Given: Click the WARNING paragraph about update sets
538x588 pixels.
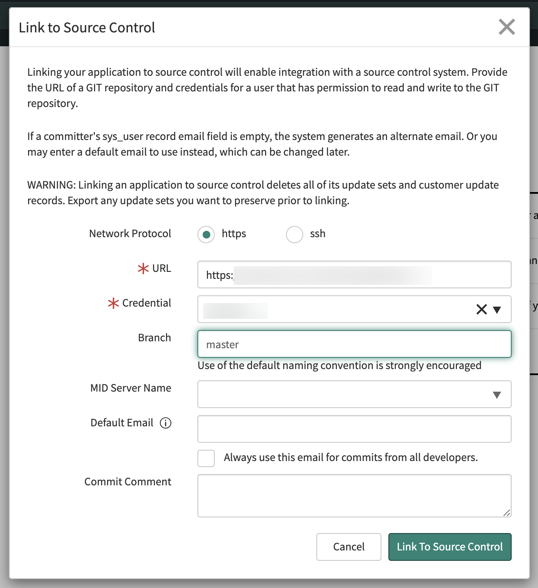Looking at the screenshot, I should click(263, 193).
